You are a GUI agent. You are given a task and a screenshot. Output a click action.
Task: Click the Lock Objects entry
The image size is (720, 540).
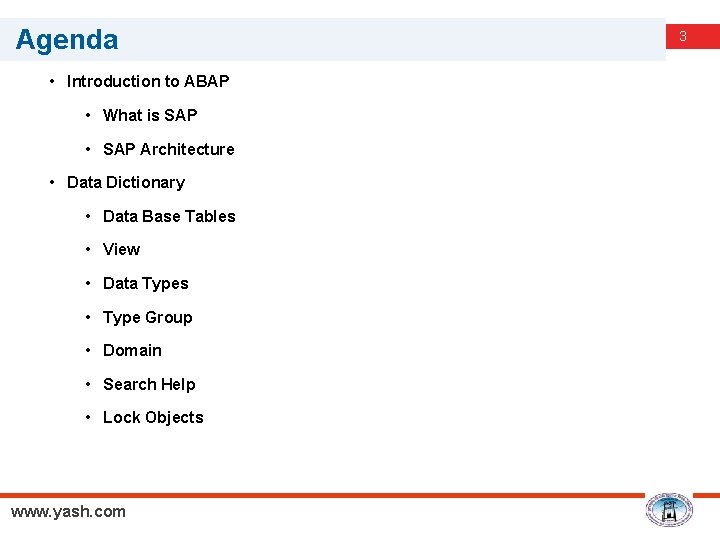153,417
